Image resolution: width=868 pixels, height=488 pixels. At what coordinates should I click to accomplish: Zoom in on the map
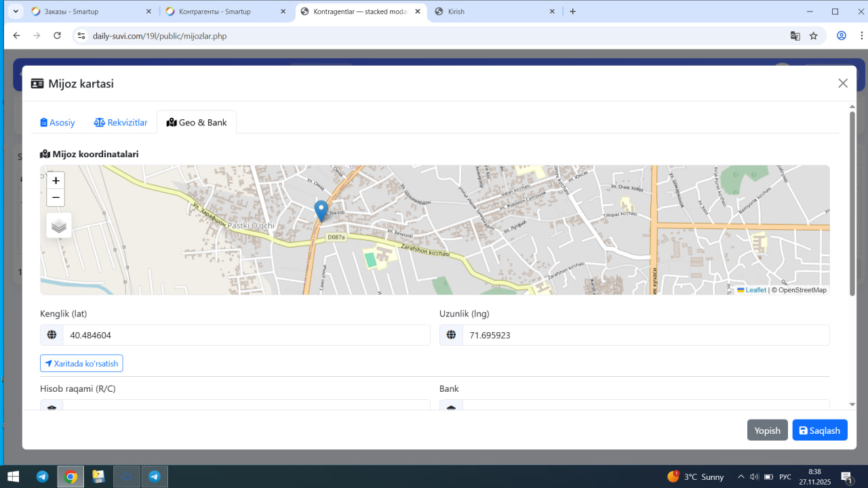tap(56, 180)
